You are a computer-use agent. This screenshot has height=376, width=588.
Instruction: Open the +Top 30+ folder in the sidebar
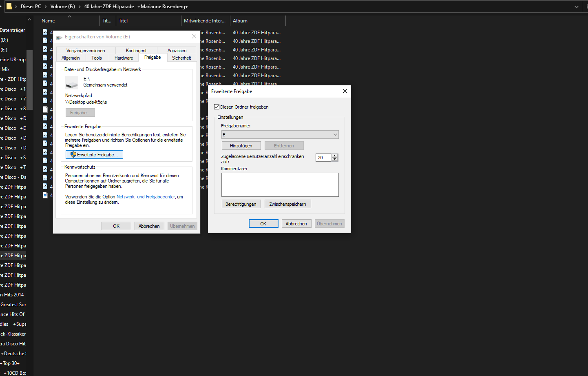(10, 363)
